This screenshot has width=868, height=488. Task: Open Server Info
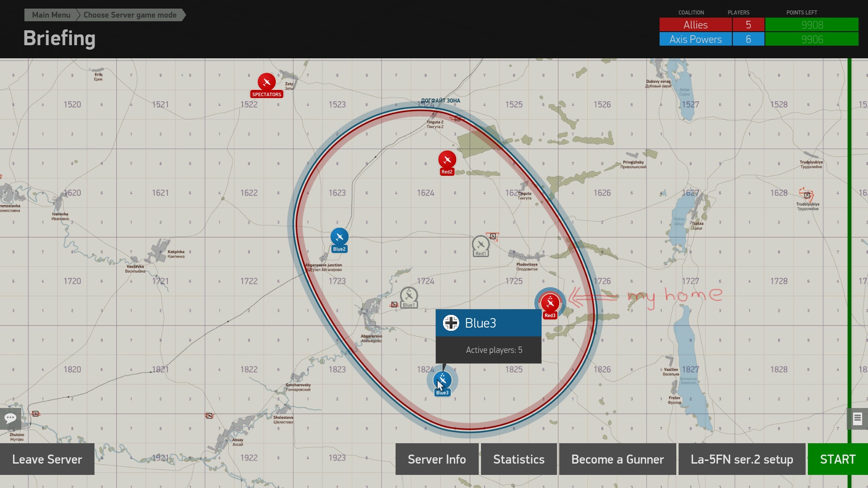coord(437,459)
